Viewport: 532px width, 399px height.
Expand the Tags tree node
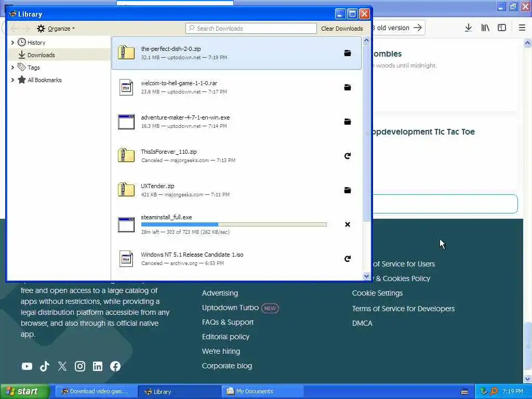click(x=12, y=68)
